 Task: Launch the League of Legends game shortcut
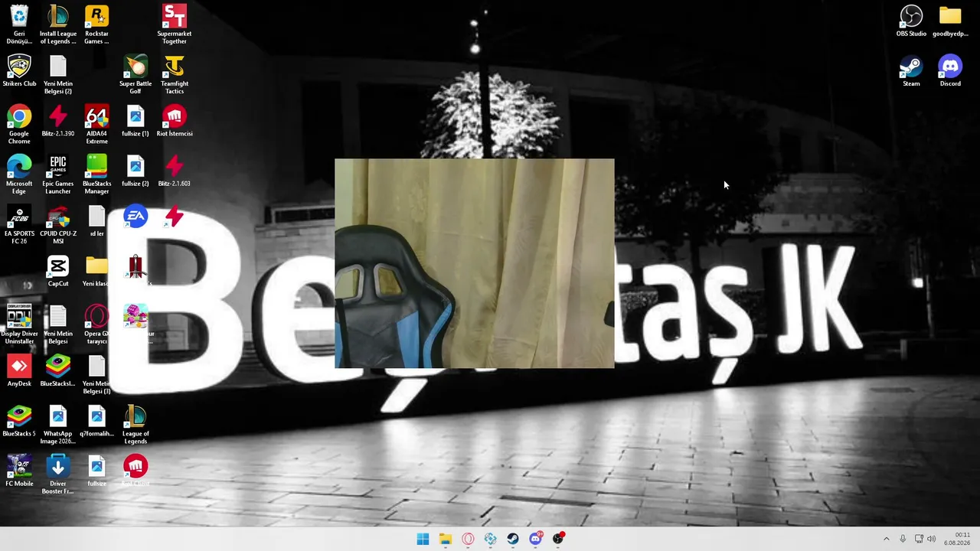pos(136,425)
